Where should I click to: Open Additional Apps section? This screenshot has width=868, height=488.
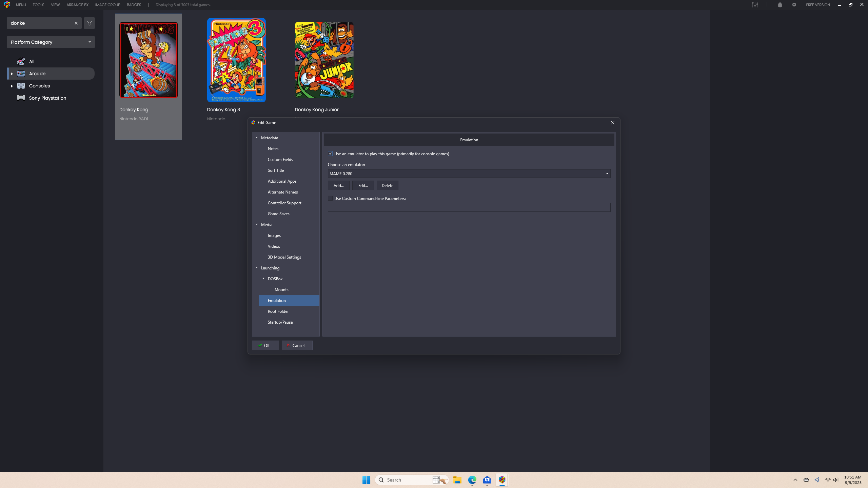click(x=282, y=181)
